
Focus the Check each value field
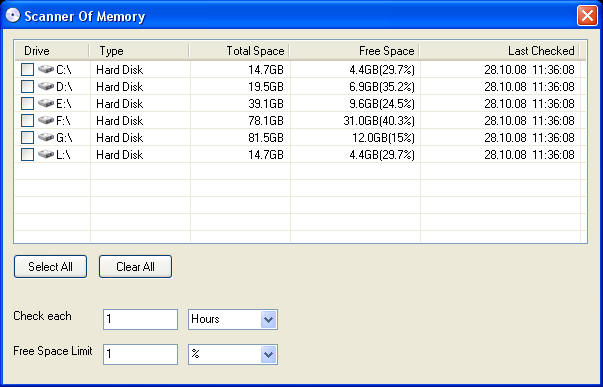pyautogui.click(x=140, y=319)
